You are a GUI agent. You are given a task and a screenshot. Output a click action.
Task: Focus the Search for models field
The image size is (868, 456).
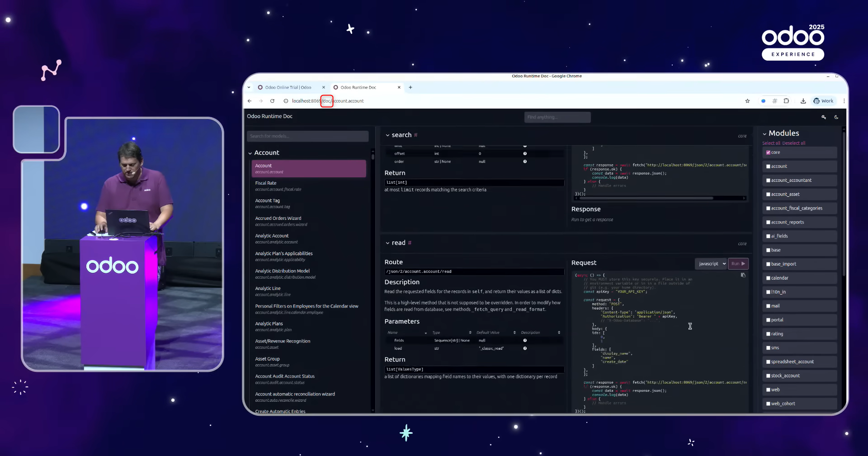pyautogui.click(x=307, y=136)
